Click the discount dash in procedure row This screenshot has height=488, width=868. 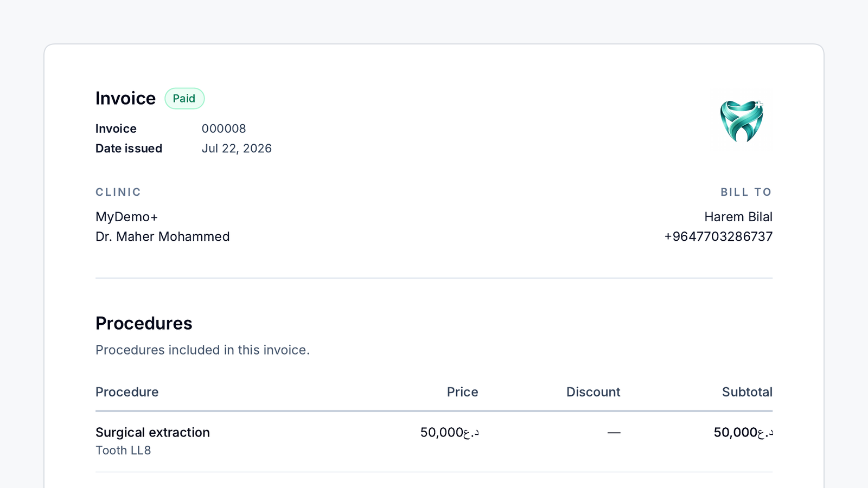614,433
